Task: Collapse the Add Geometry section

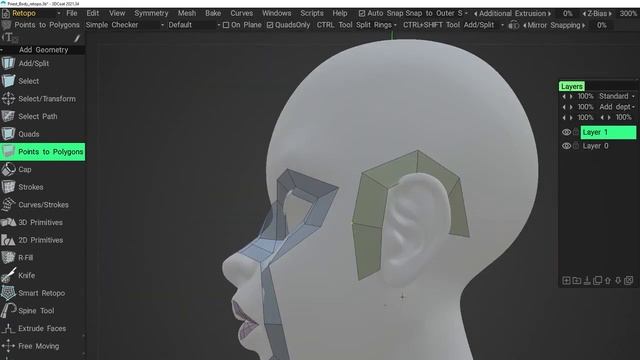Action: point(2,50)
